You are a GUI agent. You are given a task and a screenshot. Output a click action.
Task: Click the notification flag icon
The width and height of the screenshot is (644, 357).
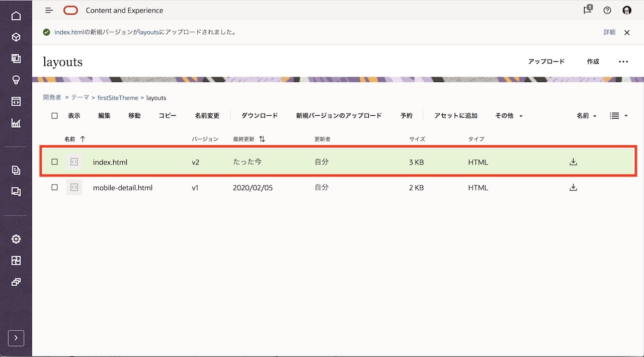point(587,10)
